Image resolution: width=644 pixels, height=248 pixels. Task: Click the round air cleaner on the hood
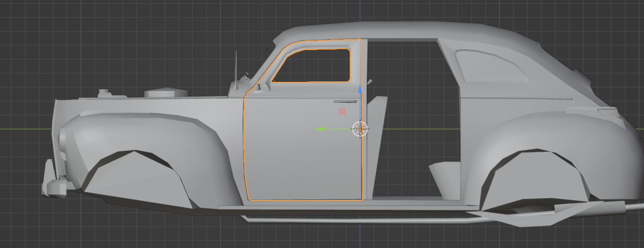[167, 92]
